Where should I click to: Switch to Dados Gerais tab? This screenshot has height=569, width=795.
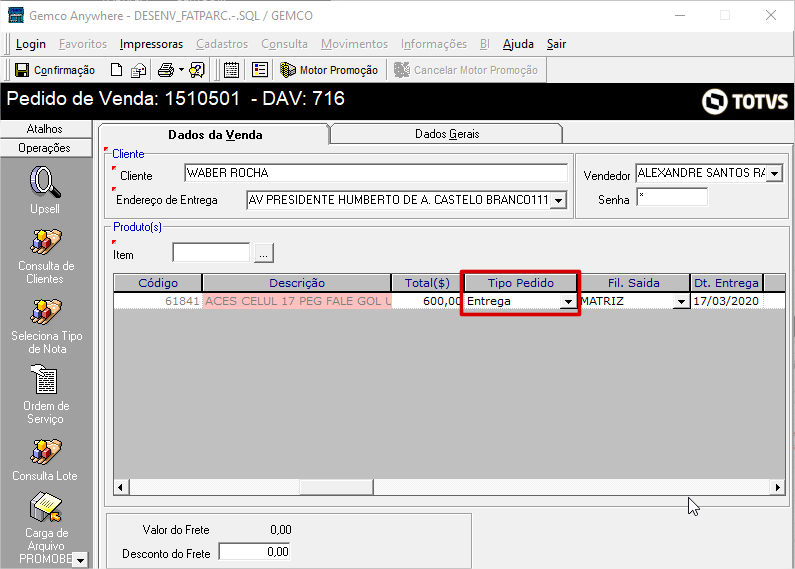(447, 134)
